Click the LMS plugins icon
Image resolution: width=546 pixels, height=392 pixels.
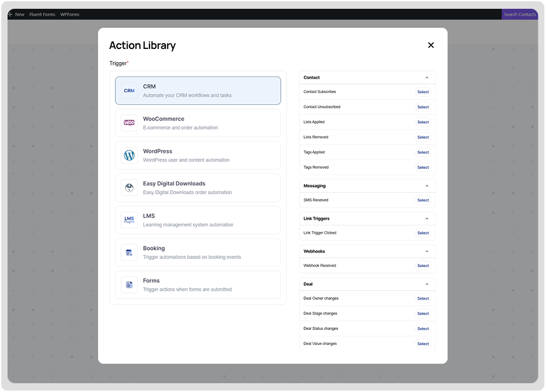pos(129,220)
